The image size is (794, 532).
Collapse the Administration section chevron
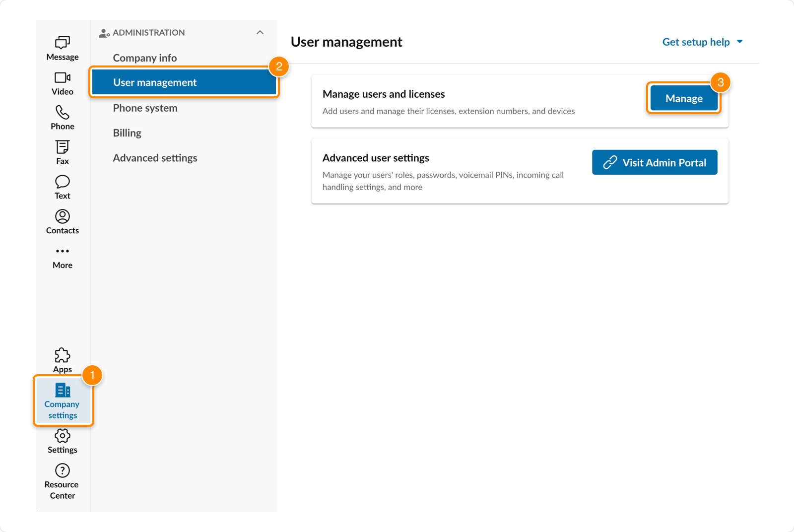click(260, 33)
